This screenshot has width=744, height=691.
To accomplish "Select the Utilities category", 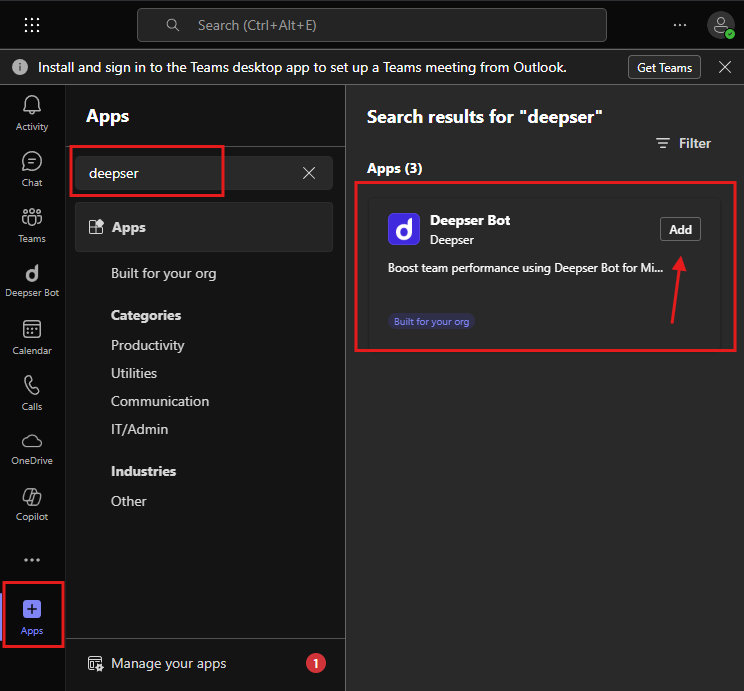I will (134, 374).
